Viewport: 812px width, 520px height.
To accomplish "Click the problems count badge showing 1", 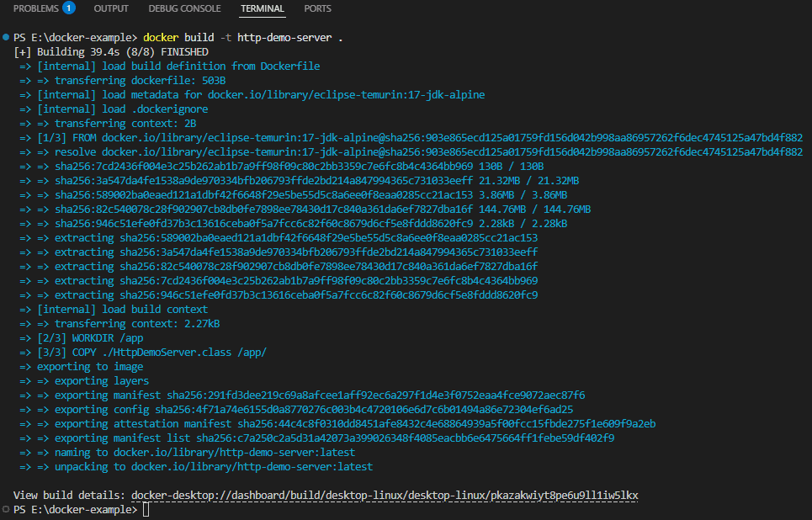I will (x=68, y=8).
